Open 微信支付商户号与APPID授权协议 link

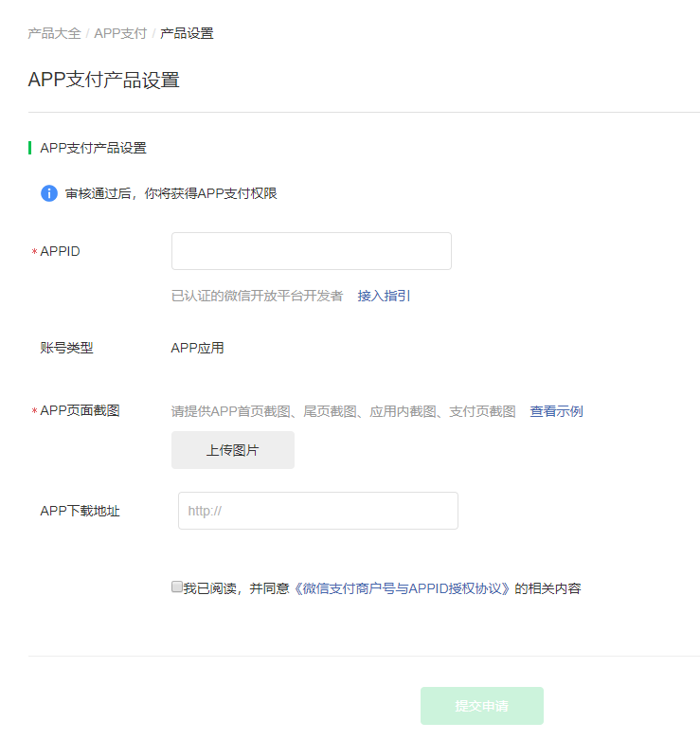402,588
